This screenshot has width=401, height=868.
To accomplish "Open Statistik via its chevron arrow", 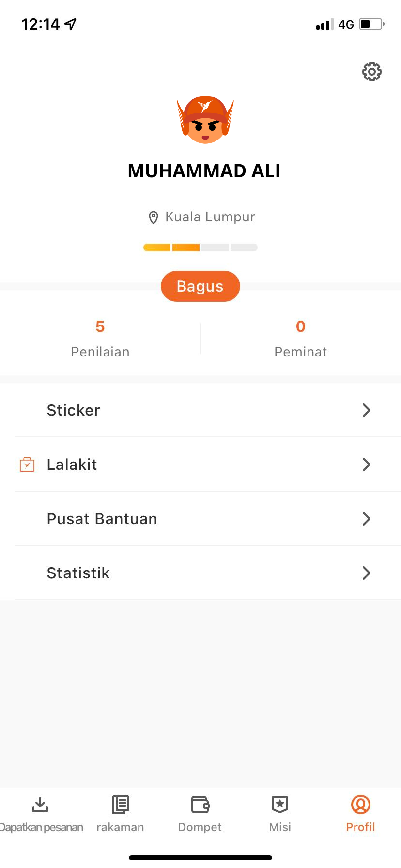I will click(367, 573).
